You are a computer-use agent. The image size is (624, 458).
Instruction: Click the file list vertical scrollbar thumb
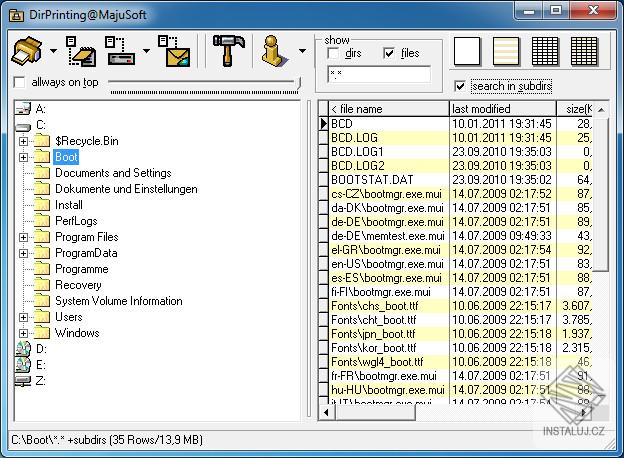tap(601, 193)
